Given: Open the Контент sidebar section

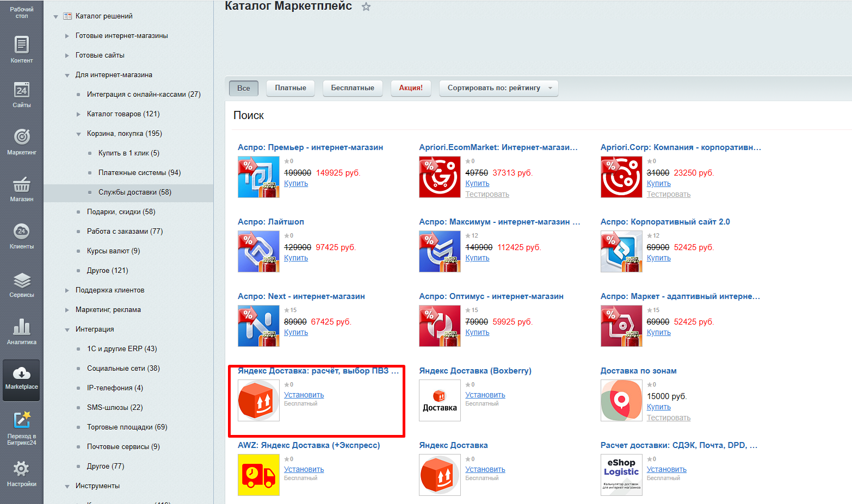Looking at the screenshot, I should (21, 49).
